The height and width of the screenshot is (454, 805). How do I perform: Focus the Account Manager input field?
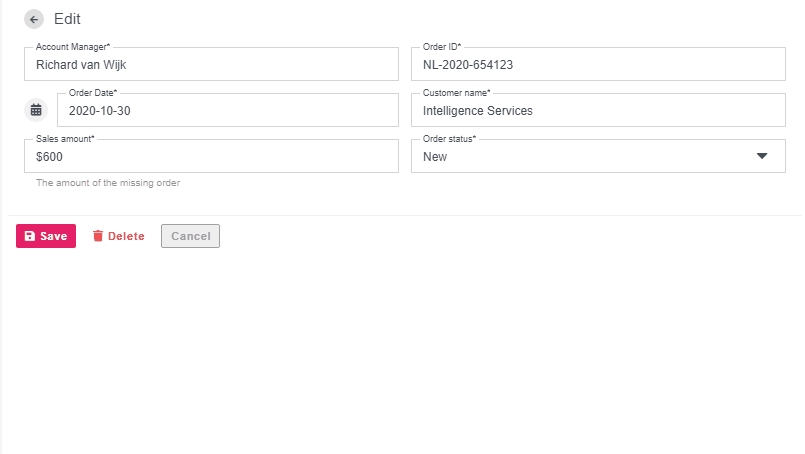click(x=211, y=65)
